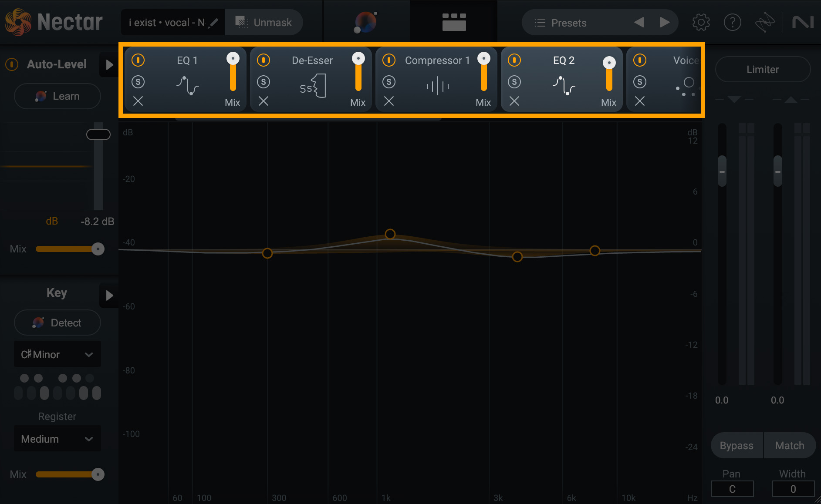The height and width of the screenshot is (504, 821).
Task: Open the settings gear
Action: pos(701,22)
